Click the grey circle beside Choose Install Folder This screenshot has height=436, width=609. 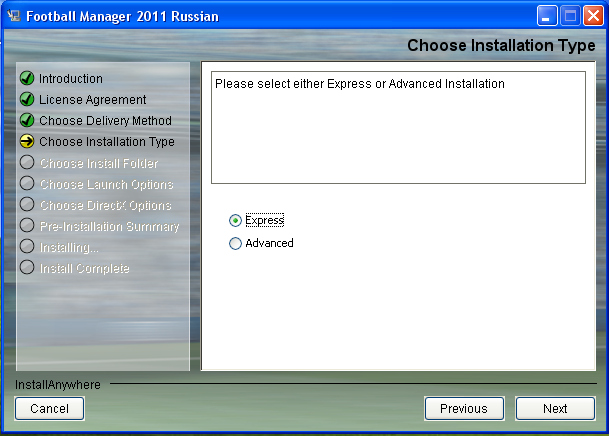27,162
